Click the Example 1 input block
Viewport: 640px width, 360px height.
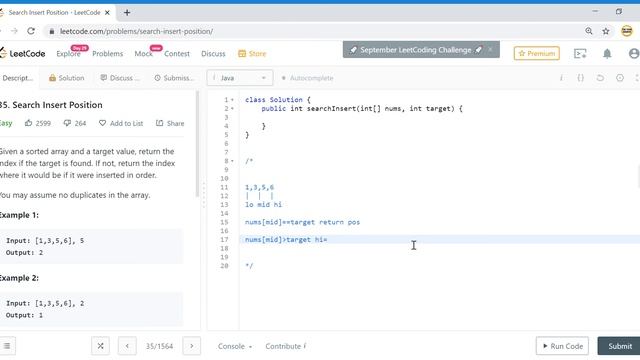click(x=91, y=246)
